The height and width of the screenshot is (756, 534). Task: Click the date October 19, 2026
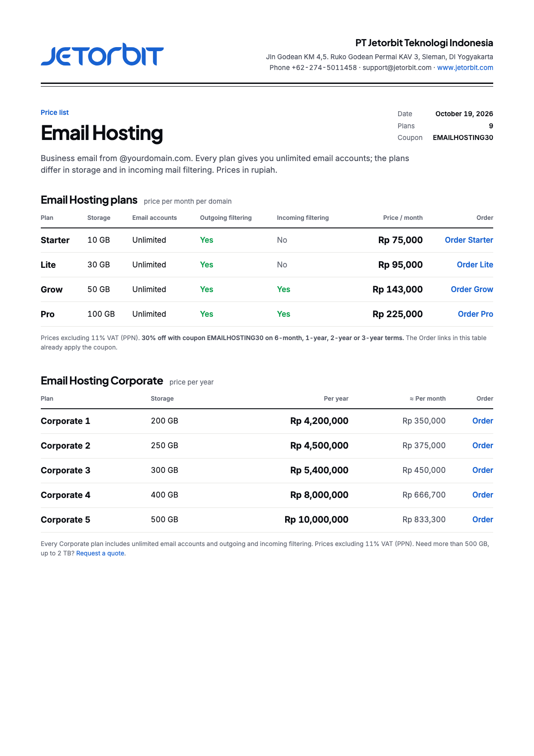(464, 114)
